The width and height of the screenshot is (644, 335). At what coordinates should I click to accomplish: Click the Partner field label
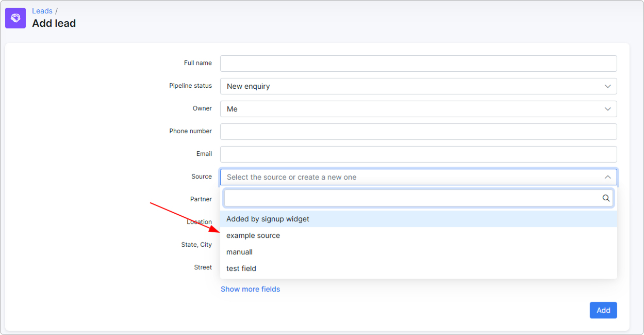201,199
